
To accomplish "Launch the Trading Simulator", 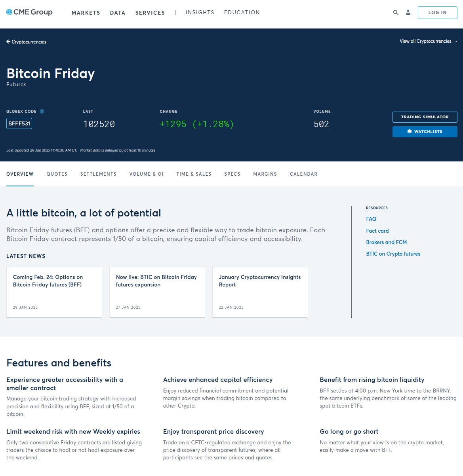I will click(x=425, y=117).
